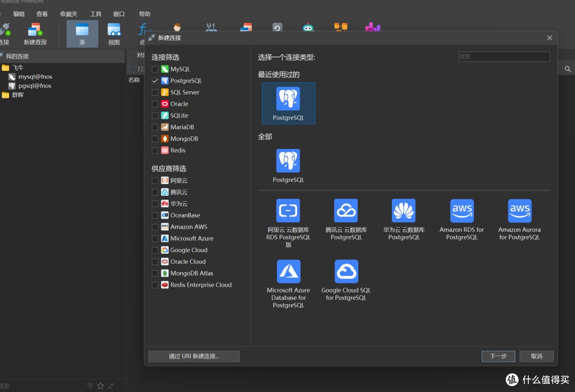This screenshot has height=392, width=575.
Task: Click the New Query (新建查询) toolbar icon
Action: [x=35, y=34]
